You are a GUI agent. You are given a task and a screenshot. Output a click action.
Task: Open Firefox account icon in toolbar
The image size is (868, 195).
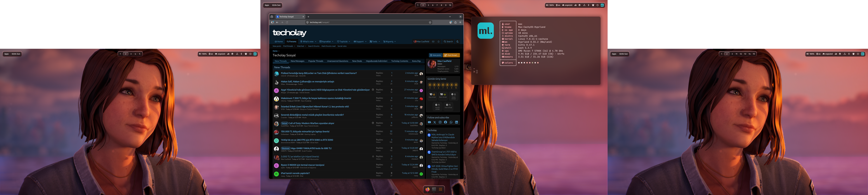point(451,22)
